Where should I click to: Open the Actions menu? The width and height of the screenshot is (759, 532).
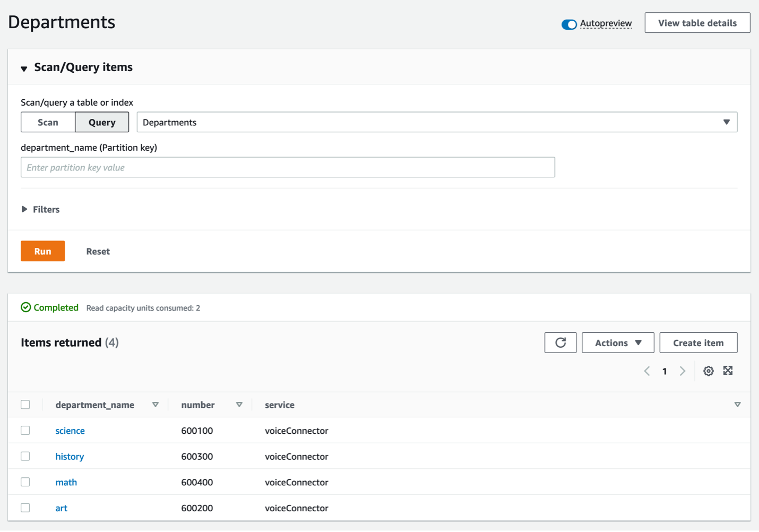coord(617,342)
